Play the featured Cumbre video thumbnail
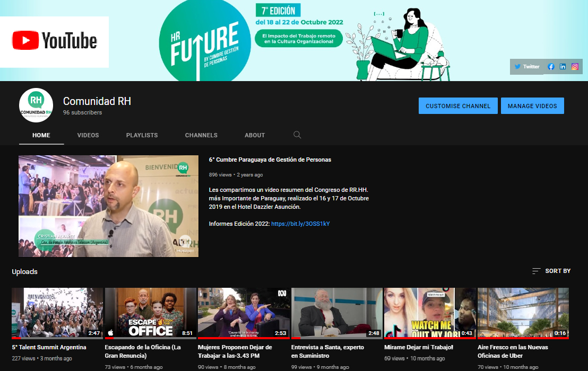Screen dimensions: 588x371 (x=108, y=206)
